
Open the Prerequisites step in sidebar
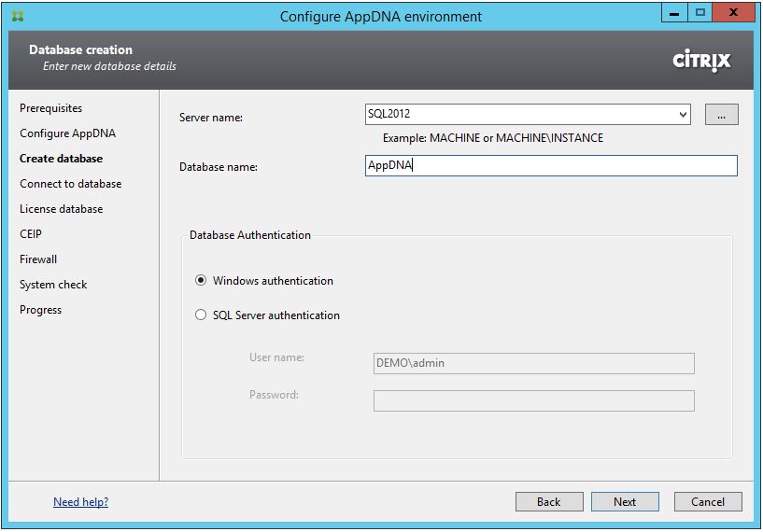coord(50,108)
